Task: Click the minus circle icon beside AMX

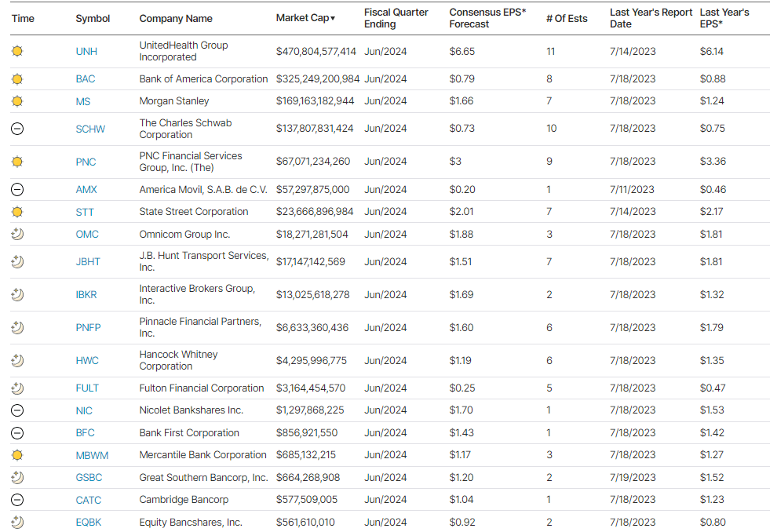Action: [x=17, y=189]
